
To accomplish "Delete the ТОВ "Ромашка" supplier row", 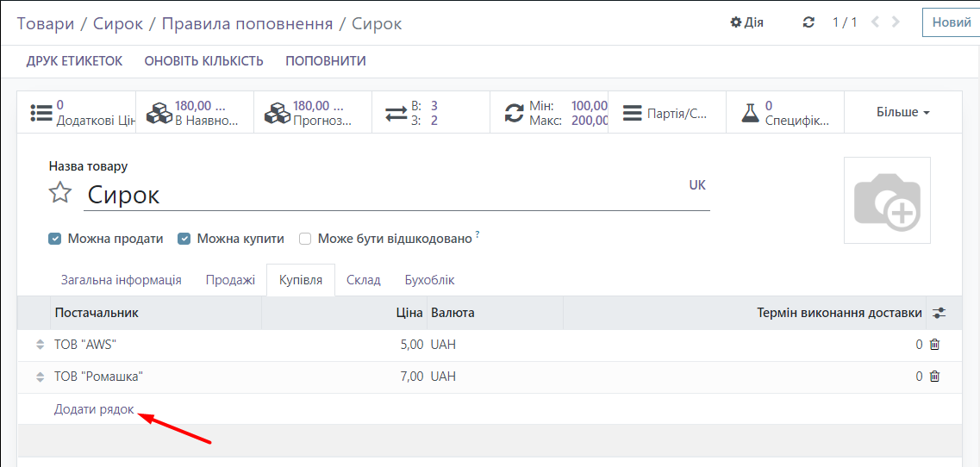I will click(x=934, y=377).
